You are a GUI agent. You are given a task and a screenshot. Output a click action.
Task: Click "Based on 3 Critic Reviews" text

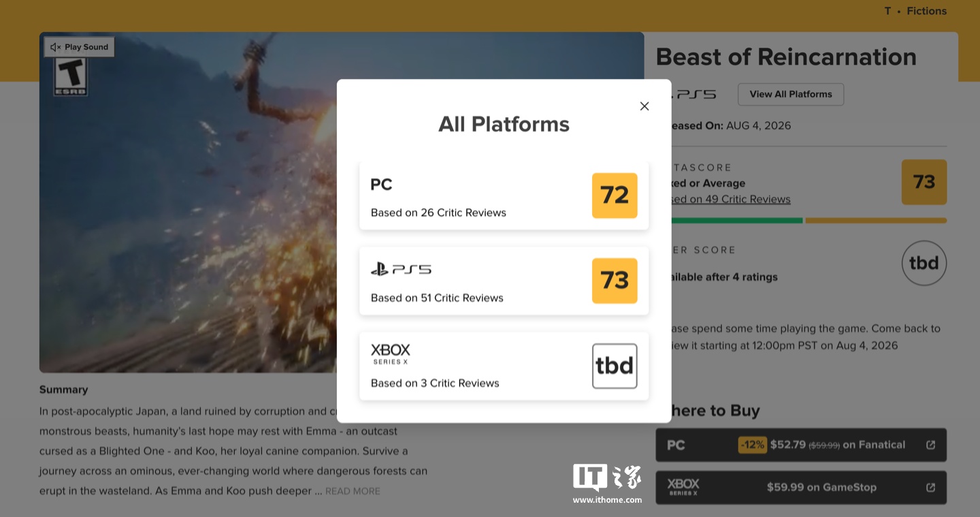435,383
